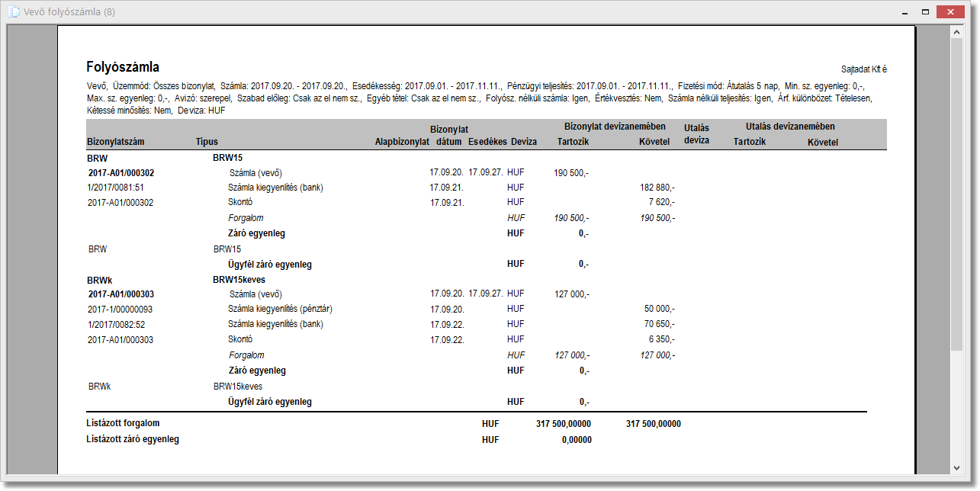
Task: Click the Utalás deviza column header
Action: (697, 134)
